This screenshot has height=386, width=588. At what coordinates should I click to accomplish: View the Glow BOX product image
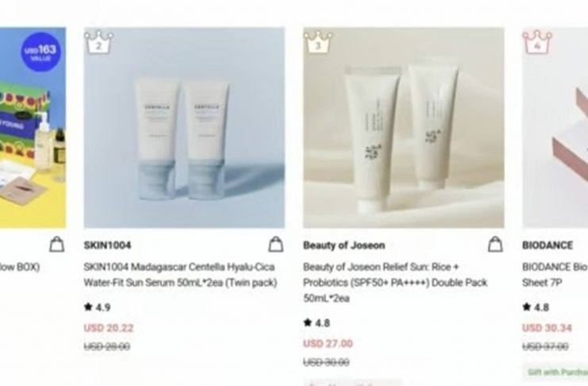click(33, 128)
